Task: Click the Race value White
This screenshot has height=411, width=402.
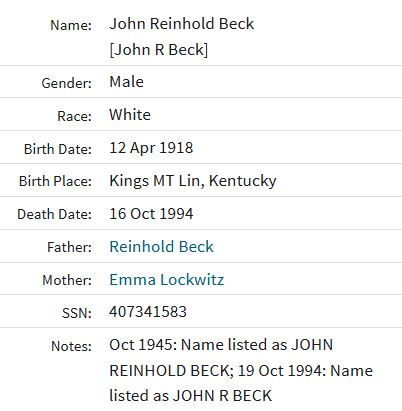Action: click(130, 115)
